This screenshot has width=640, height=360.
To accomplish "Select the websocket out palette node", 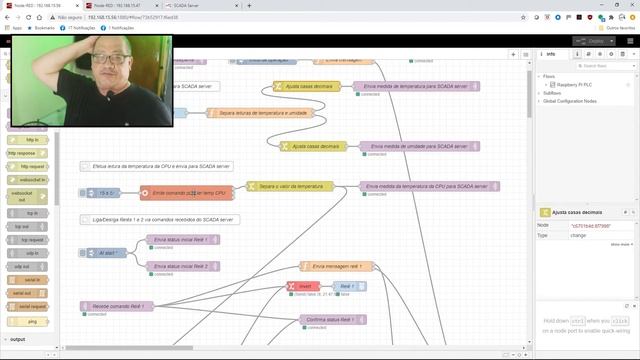I will click(27, 196).
